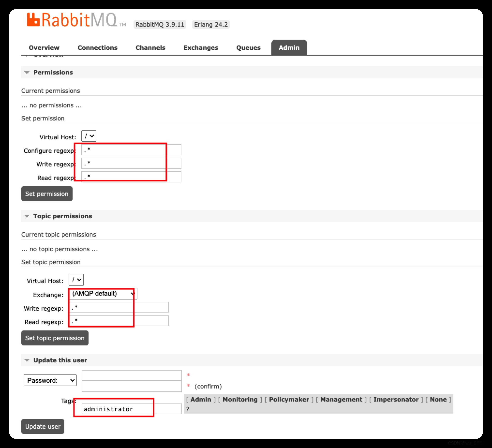Focus the Tags field containing administrator
Screen dimensions: 492x448
(132, 409)
